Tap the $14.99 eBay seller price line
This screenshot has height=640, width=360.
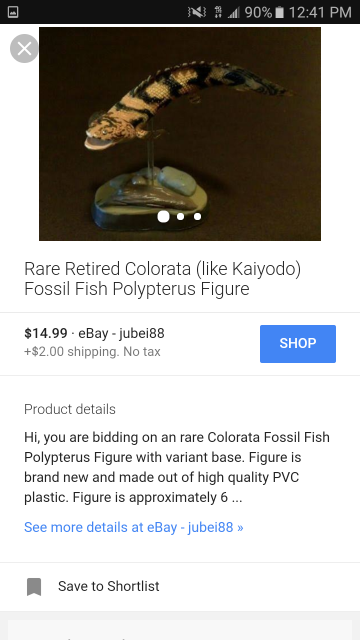(94, 333)
